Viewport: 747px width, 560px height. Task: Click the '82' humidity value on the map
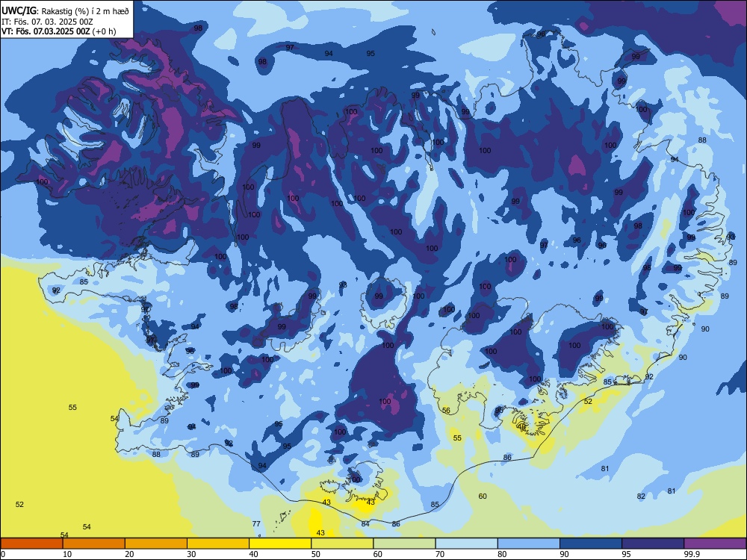[x=641, y=497]
